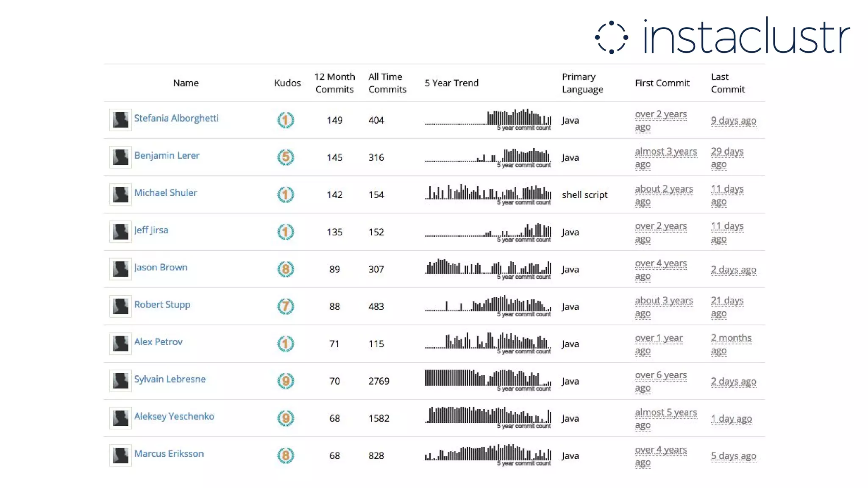The image size is (868, 488).
Task: Click the All Time Commits column header
Action: click(387, 83)
